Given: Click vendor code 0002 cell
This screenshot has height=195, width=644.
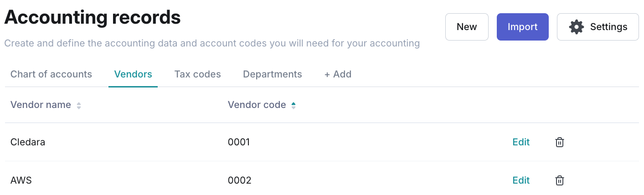Looking at the screenshot, I should (239, 180).
